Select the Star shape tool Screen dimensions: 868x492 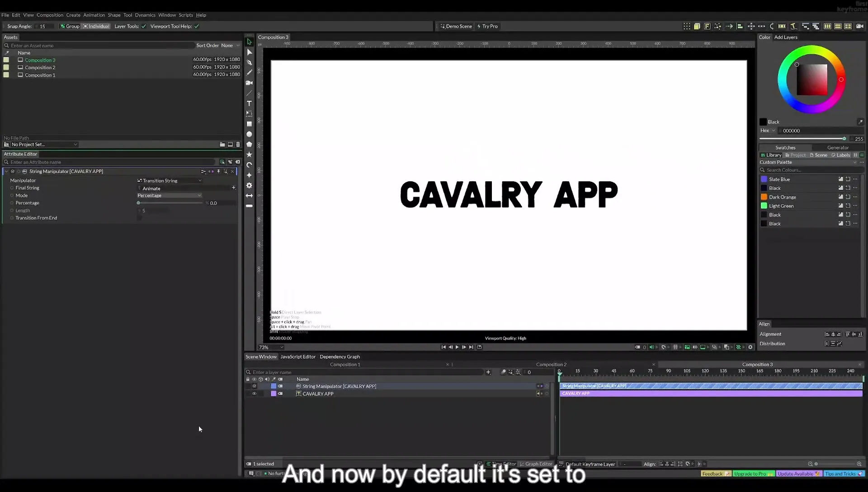click(x=249, y=155)
